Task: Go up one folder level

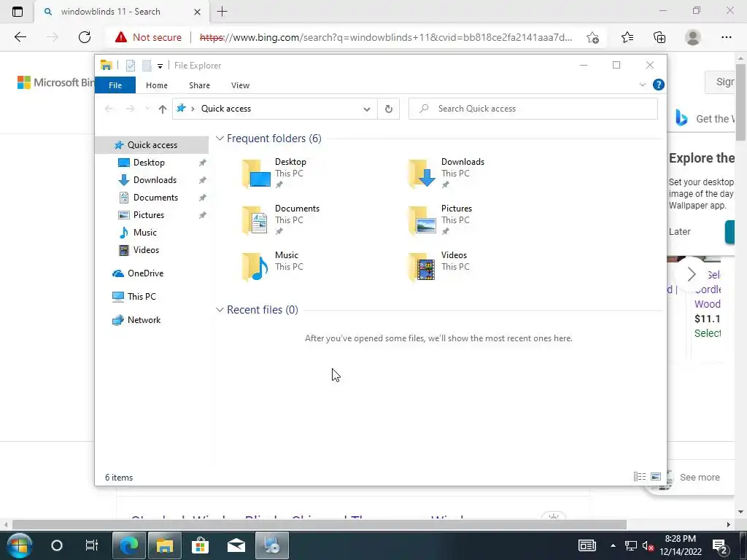Action: point(163,109)
